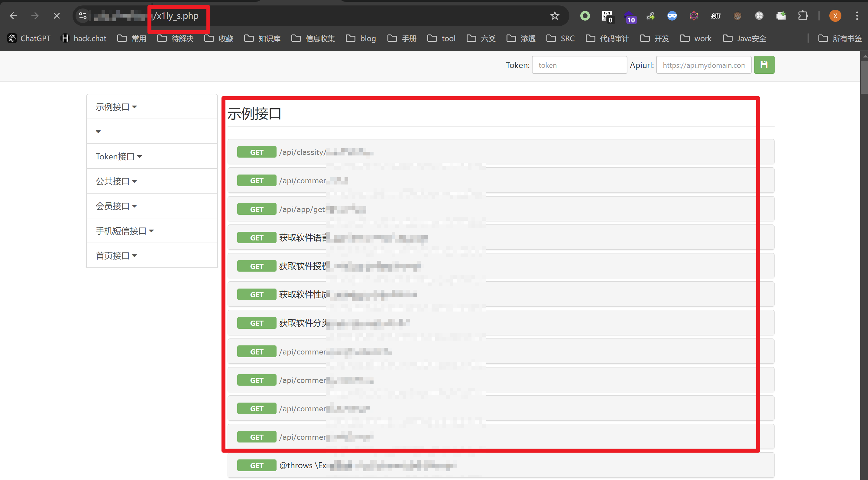Expand the GET 获取软件分类 endpoint row

(x=501, y=323)
